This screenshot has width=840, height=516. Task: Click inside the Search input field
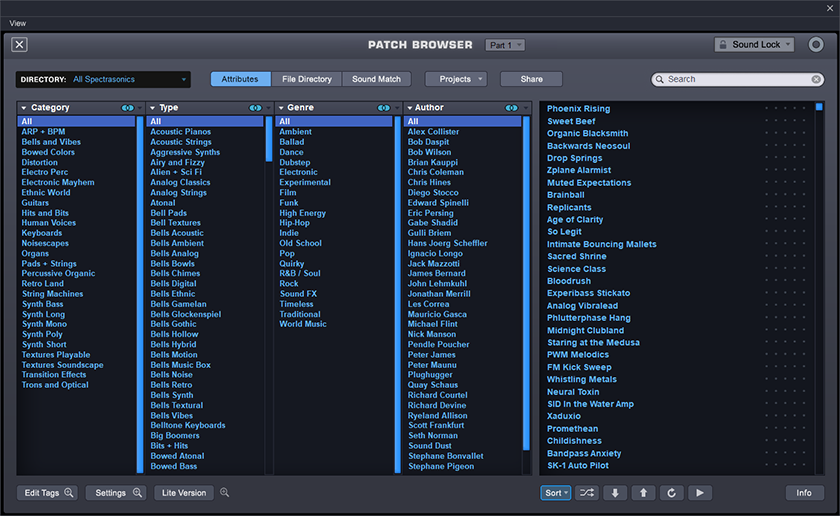coord(738,79)
